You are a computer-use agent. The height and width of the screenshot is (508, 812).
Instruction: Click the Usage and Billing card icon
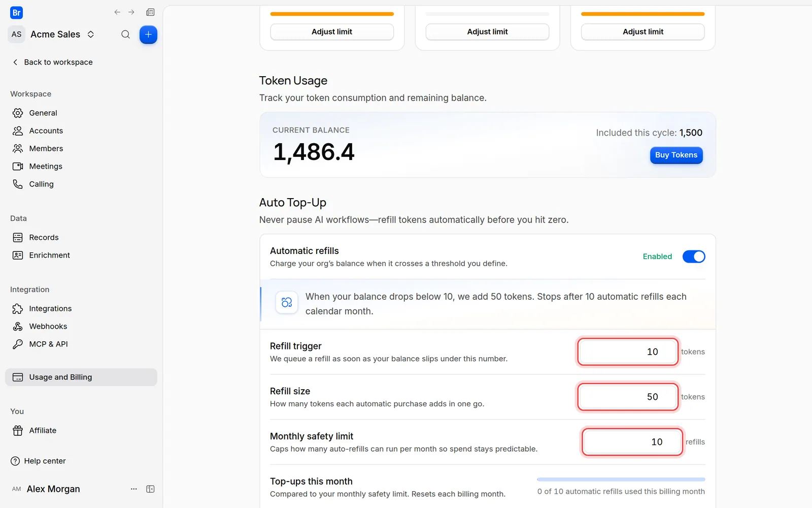point(18,377)
